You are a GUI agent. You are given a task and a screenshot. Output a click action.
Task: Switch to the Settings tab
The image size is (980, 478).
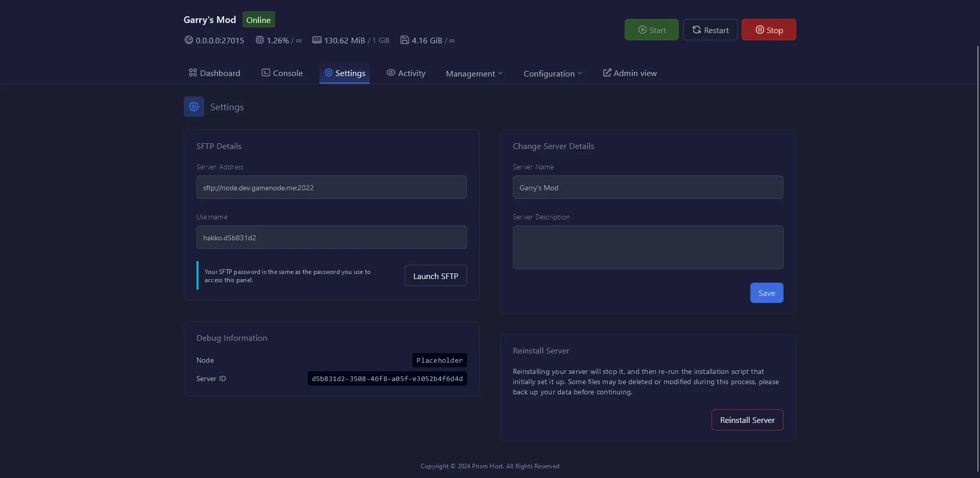pos(345,73)
